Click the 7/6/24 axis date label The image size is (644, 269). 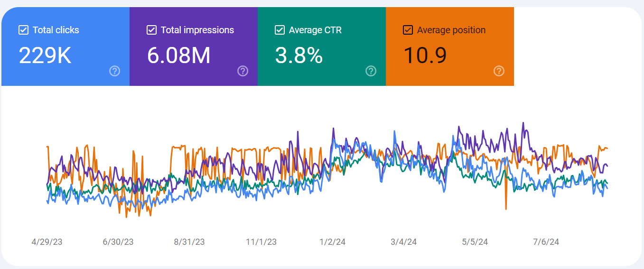(546, 242)
